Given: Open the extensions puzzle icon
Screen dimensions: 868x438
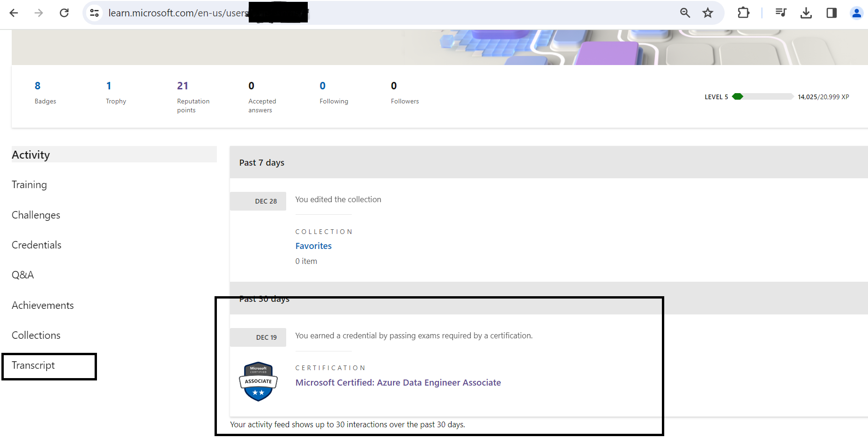Looking at the screenshot, I should pos(743,13).
